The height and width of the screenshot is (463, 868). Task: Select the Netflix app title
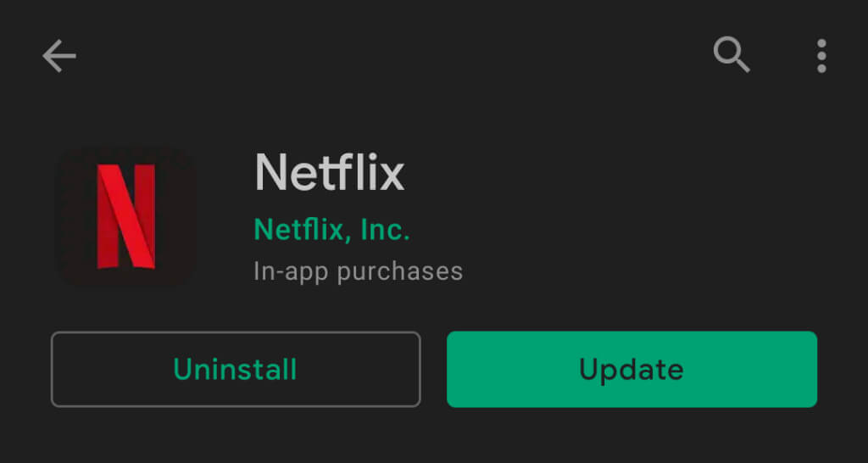330,172
